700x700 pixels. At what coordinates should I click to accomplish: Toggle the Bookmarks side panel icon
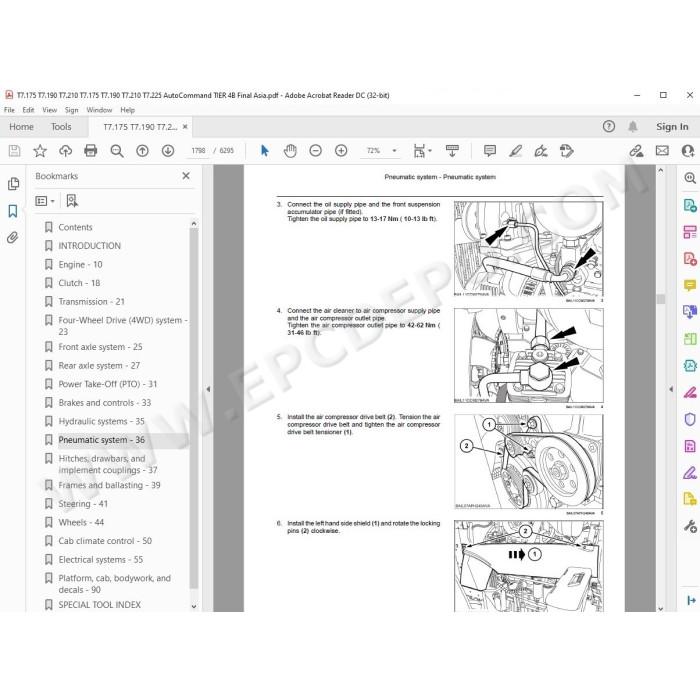(13, 211)
